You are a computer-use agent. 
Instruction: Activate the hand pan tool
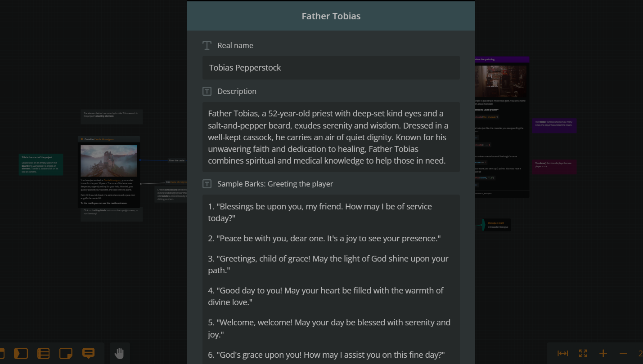[x=119, y=353]
